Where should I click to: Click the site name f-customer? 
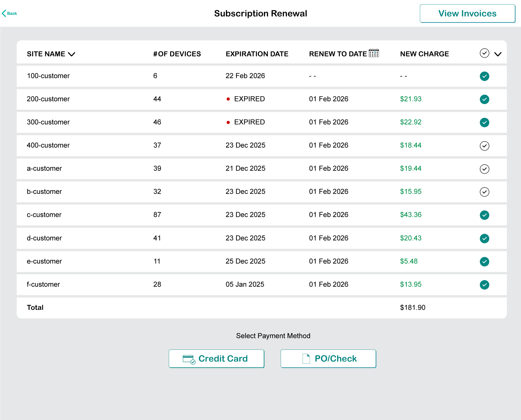pos(43,284)
